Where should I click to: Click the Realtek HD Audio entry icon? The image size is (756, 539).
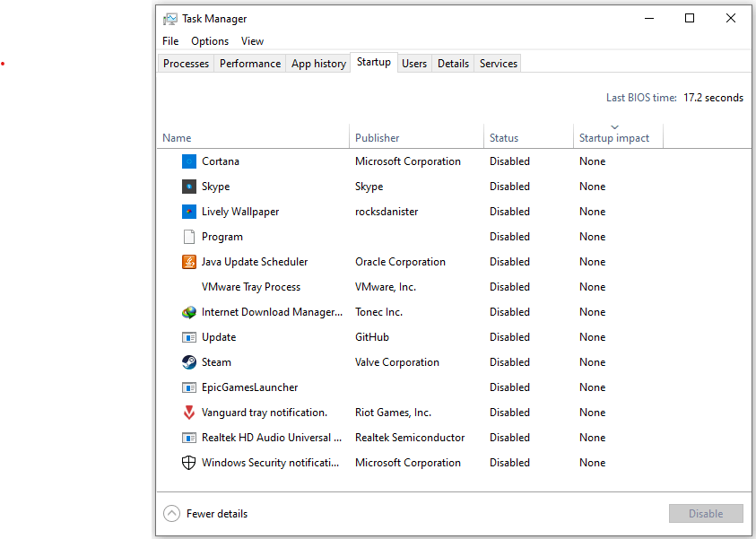tap(189, 438)
